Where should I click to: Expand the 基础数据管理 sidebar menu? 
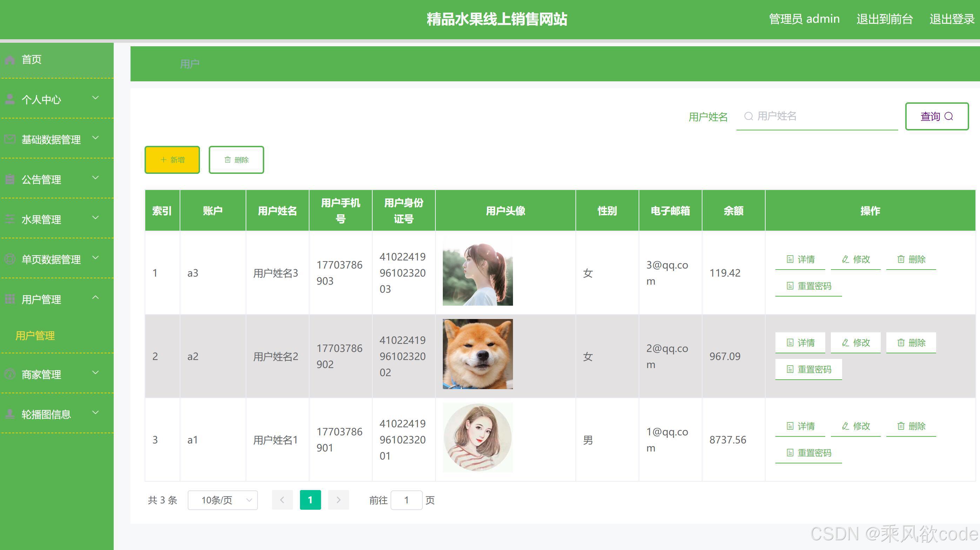[x=51, y=140]
